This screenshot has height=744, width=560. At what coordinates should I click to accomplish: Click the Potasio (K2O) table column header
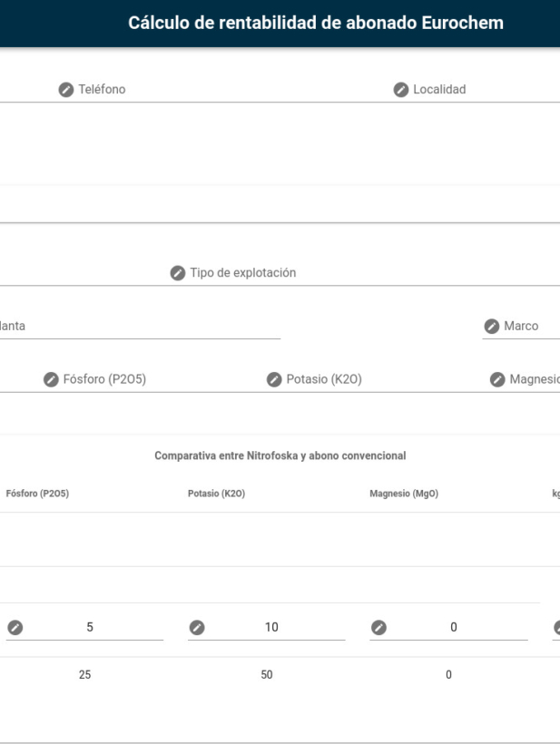(216, 494)
